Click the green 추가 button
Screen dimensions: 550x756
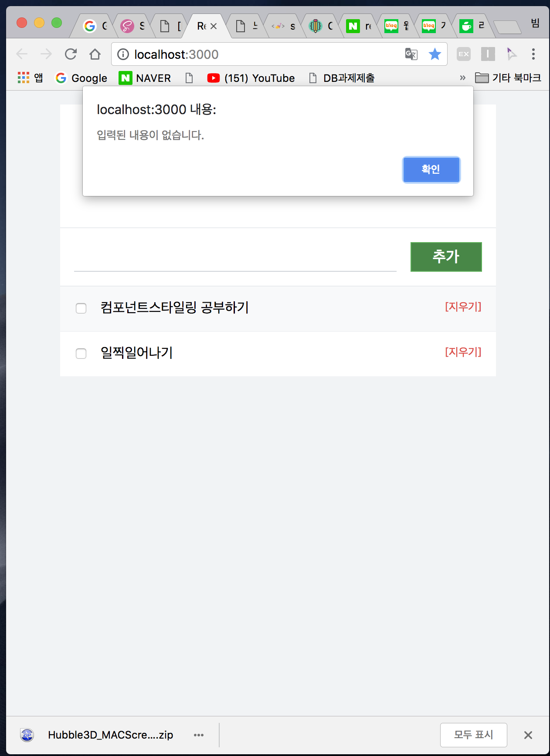[445, 256]
